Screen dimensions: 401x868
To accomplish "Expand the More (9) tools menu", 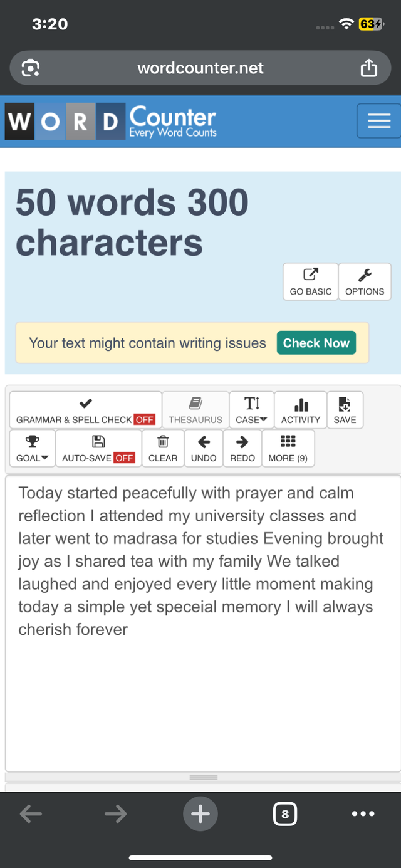I will (288, 448).
